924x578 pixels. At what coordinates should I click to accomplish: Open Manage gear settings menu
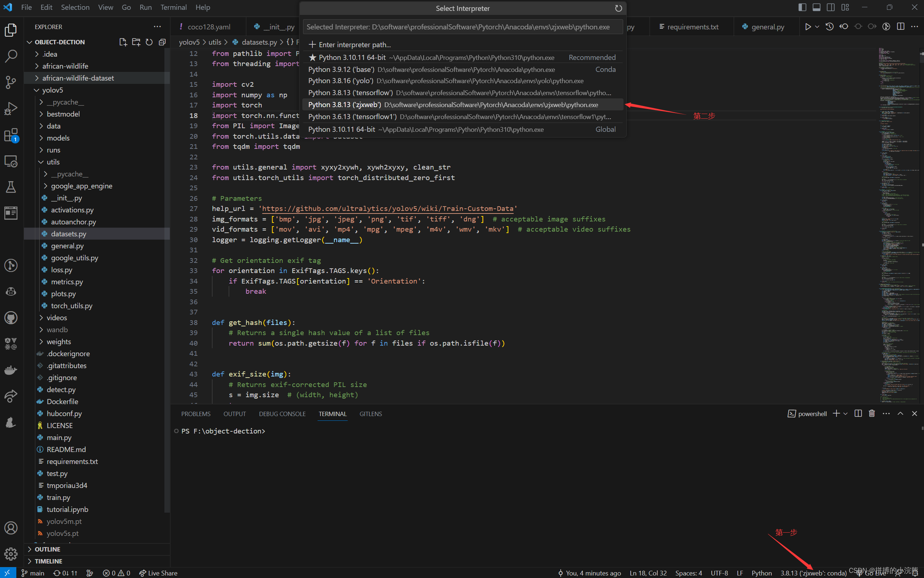pyautogui.click(x=11, y=554)
